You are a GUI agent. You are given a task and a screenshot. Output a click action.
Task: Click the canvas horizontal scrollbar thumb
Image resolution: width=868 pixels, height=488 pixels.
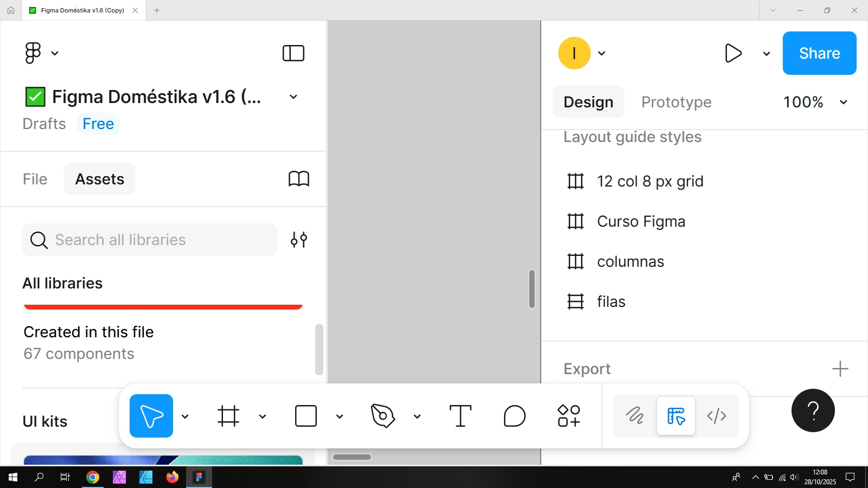click(x=352, y=457)
